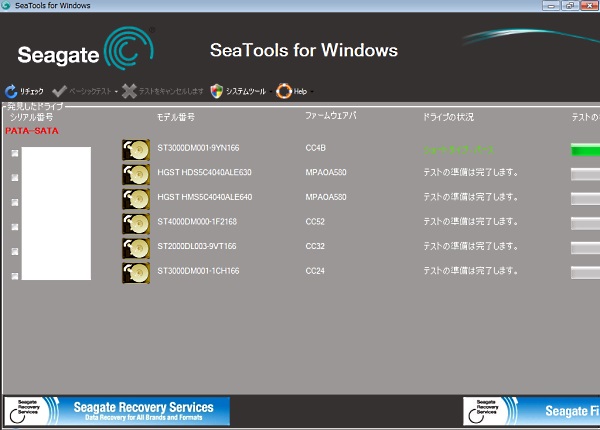Select the ST3000DM001-9YN166 drive icon
The height and width of the screenshot is (430, 600).
click(135, 150)
